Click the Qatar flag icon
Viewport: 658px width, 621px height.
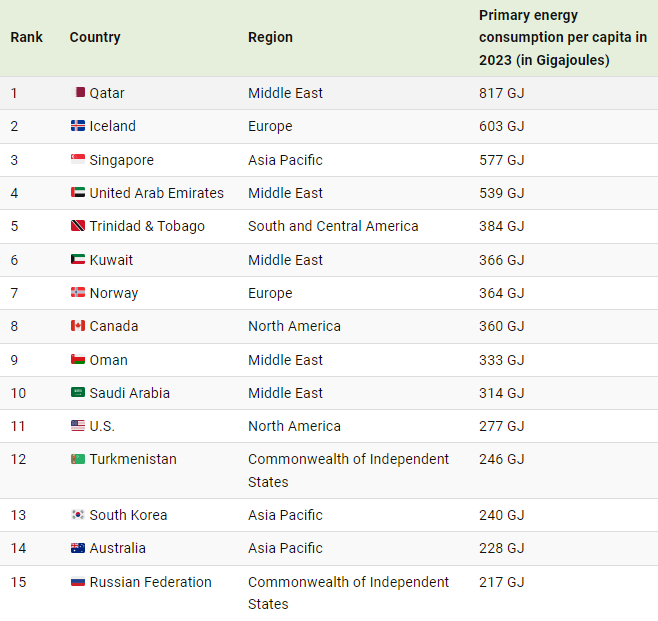(80, 92)
